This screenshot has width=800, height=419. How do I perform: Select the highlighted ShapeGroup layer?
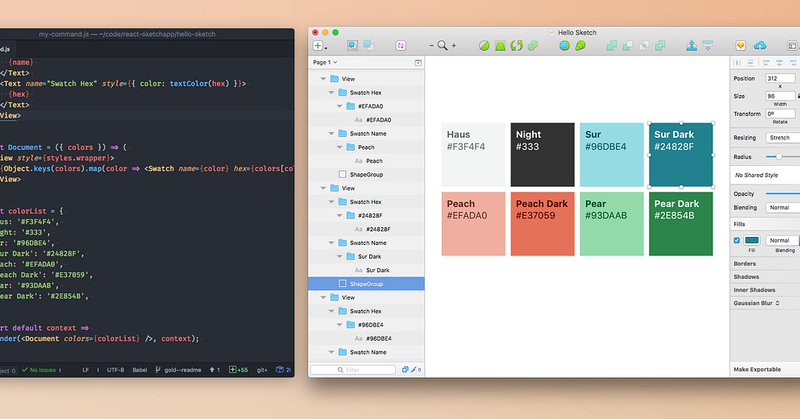click(x=366, y=284)
